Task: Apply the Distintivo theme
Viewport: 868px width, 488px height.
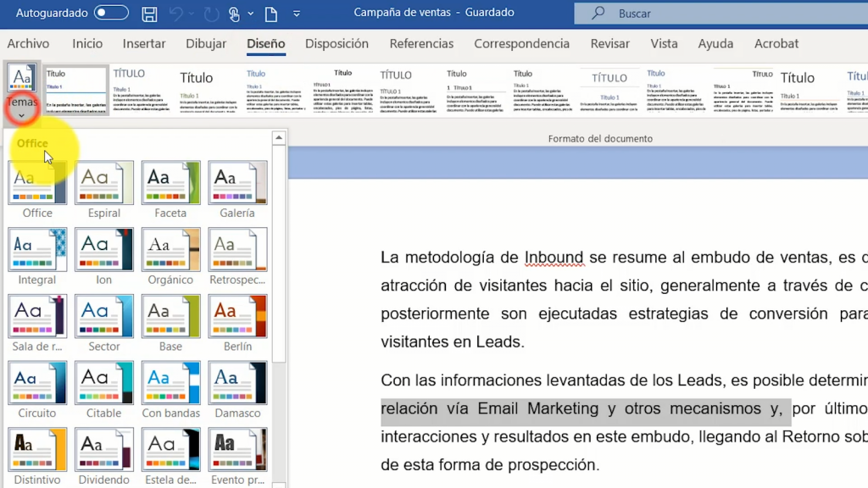Action: tap(37, 457)
